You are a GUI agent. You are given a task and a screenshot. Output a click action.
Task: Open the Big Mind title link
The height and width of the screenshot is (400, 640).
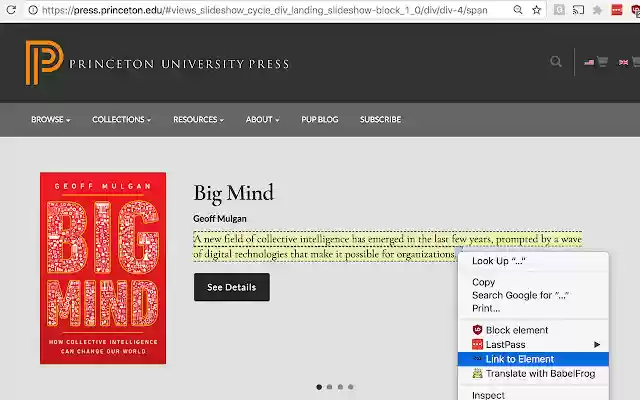click(x=233, y=193)
